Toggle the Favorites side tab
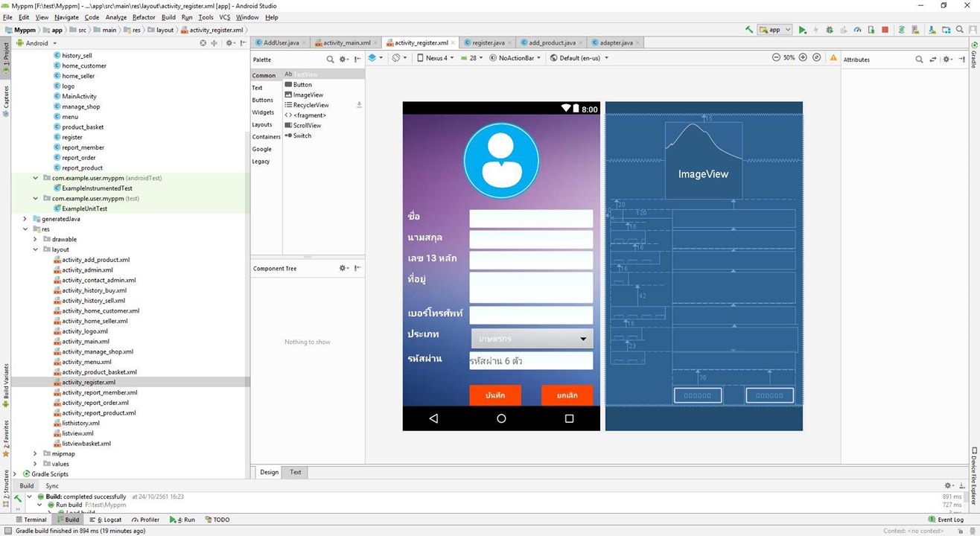The image size is (980, 536). (6, 438)
